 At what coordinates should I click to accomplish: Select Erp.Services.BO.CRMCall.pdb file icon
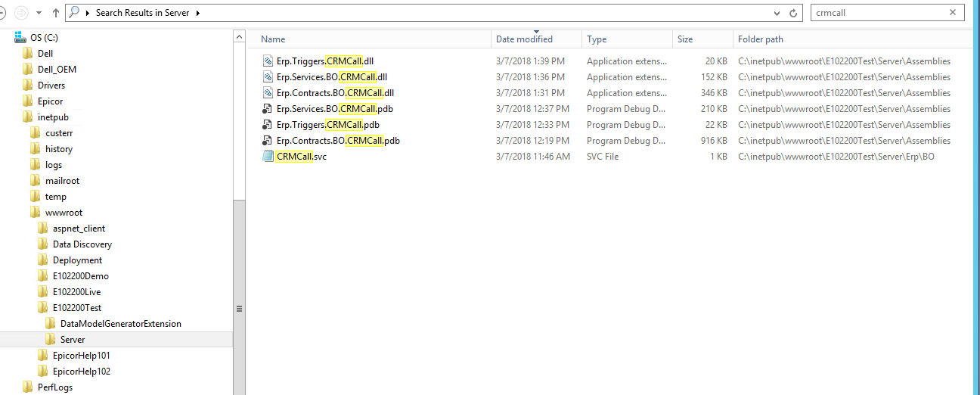point(268,108)
